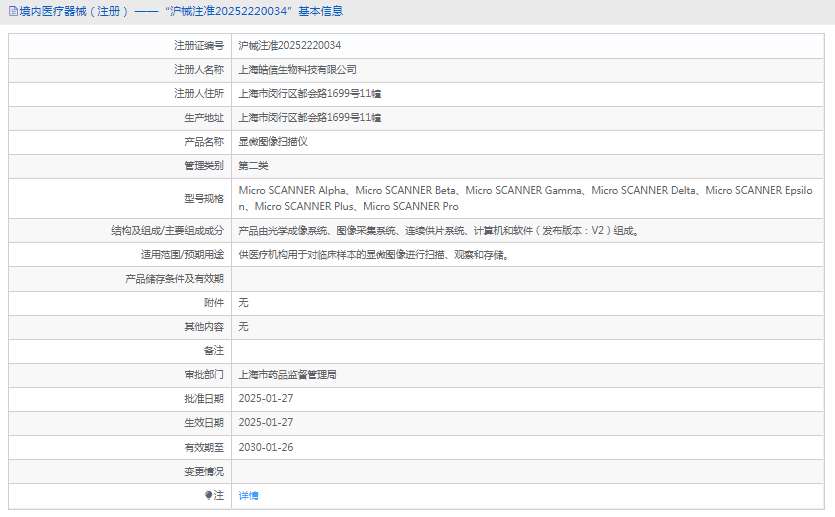This screenshot has height=517, width=835.
Task: Click the 有效期至 label
Action: [x=204, y=448]
